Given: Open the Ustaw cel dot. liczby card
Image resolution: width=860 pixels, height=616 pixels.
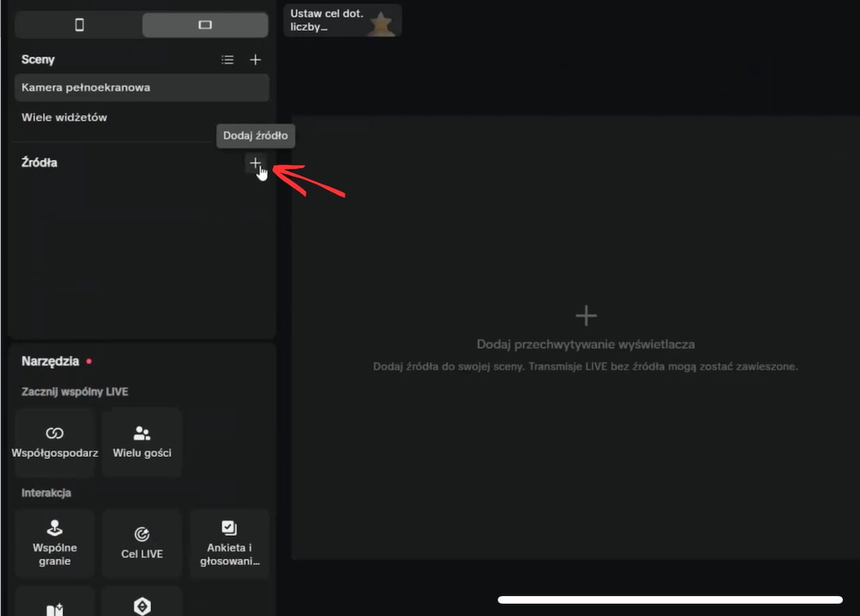Looking at the screenshot, I should (343, 20).
